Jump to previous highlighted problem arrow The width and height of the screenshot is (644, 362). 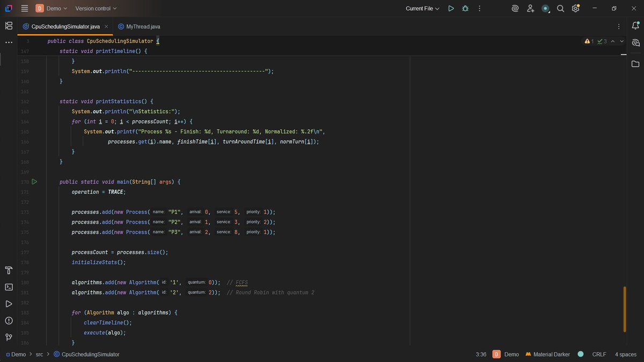(613, 41)
